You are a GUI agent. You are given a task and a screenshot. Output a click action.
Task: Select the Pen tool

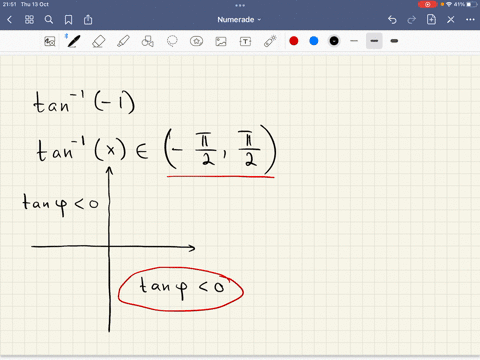[x=73, y=41]
